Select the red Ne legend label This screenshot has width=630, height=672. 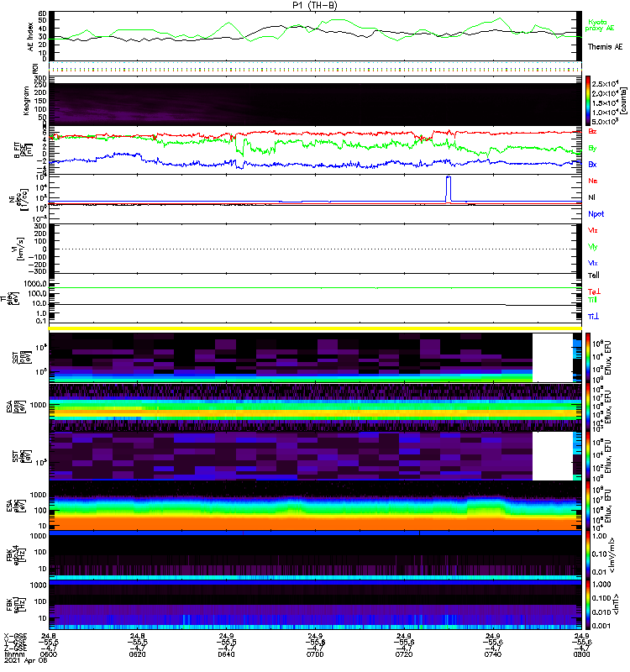(593, 181)
